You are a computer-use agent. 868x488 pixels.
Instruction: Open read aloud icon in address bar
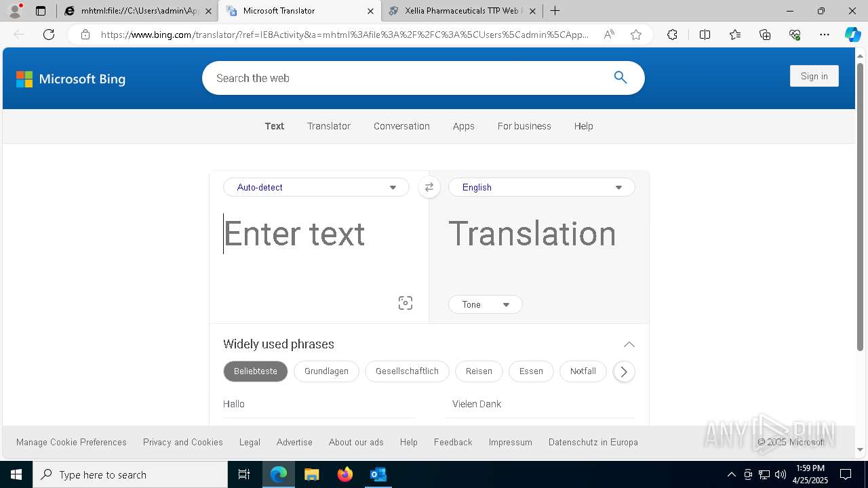(x=609, y=35)
